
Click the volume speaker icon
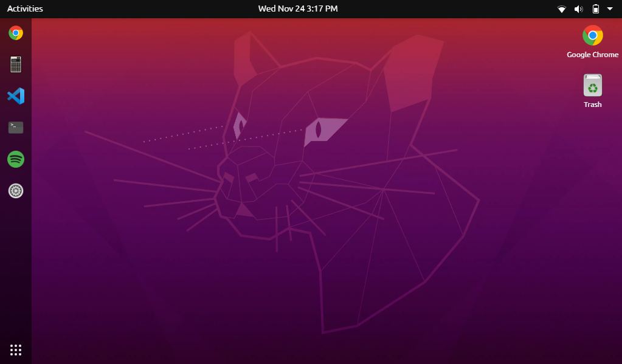click(x=579, y=9)
